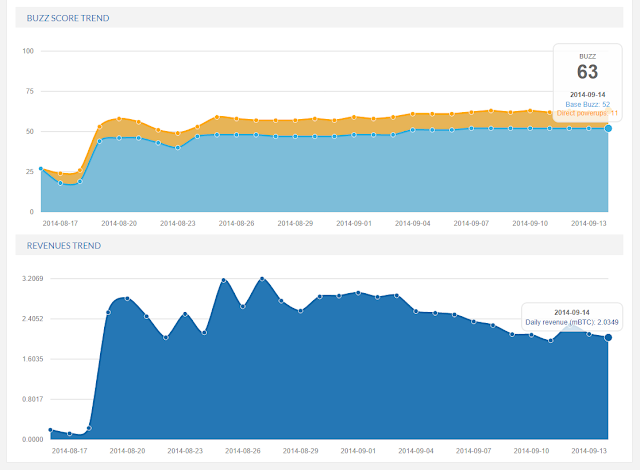Click the first buzz data point at chart start
640x470 pixels.
(41, 168)
